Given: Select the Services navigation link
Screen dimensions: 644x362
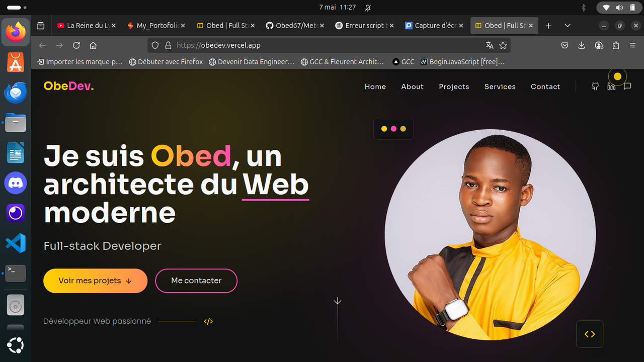Looking at the screenshot, I should (x=500, y=86).
